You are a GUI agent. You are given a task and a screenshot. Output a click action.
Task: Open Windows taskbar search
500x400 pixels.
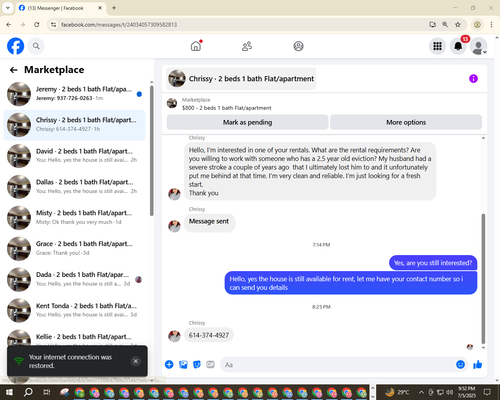[28, 392]
